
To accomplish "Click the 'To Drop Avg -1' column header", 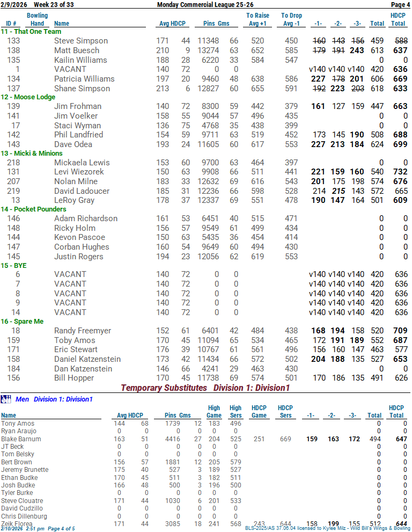I will coord(291,20).
